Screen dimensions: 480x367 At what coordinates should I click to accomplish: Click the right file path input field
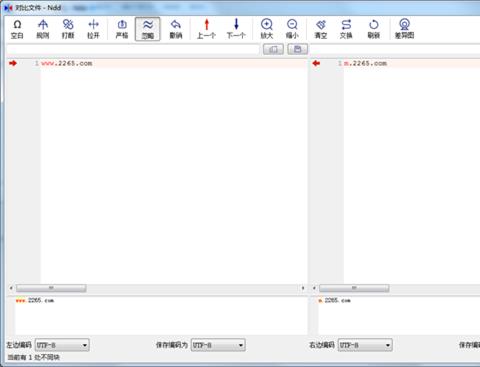pos(395,49)
